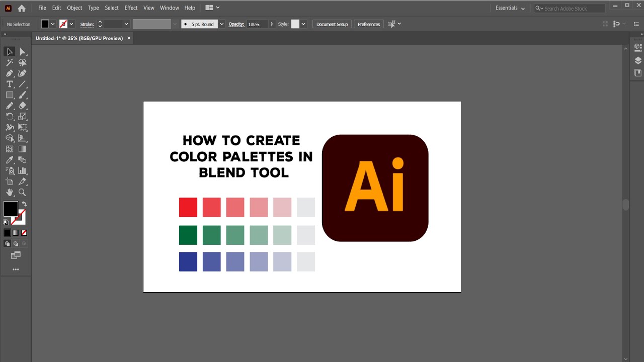This screenshot has height=362, width=644.
Task: Choose the Lasso tool
Action: click(22, 62)
